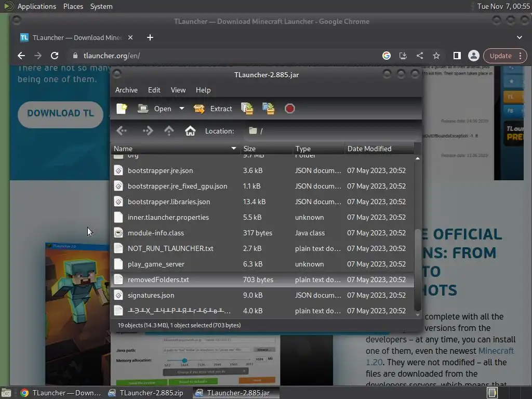Select NOT_RUN_TLAUNCHER.txt file
Viewport: 532px width, 399px height.
[x=262, y=248]
